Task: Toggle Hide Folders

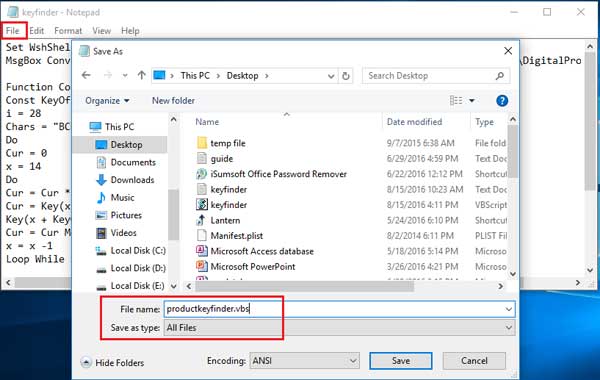Action: (112, 362)
